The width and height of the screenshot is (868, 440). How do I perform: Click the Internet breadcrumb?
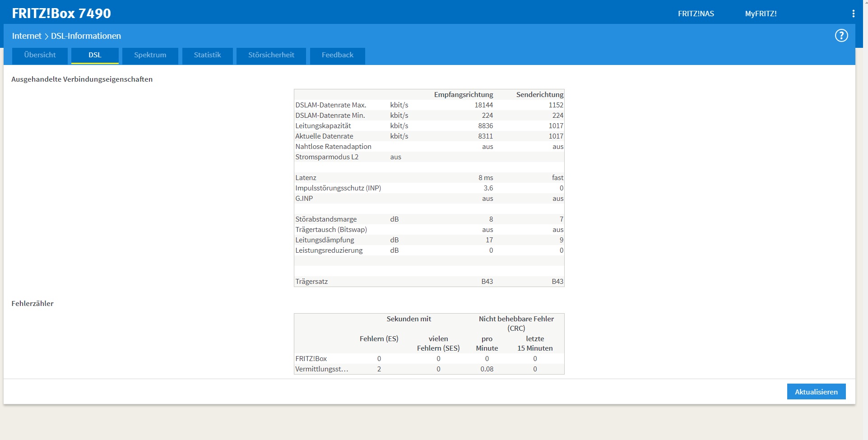tap(27, 36)
